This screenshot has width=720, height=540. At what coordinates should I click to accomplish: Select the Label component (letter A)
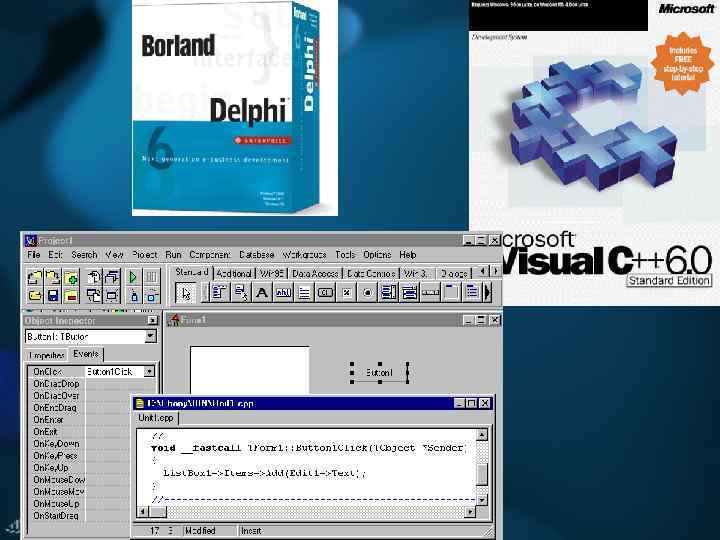pyautogui.click(x=262, y=292)
